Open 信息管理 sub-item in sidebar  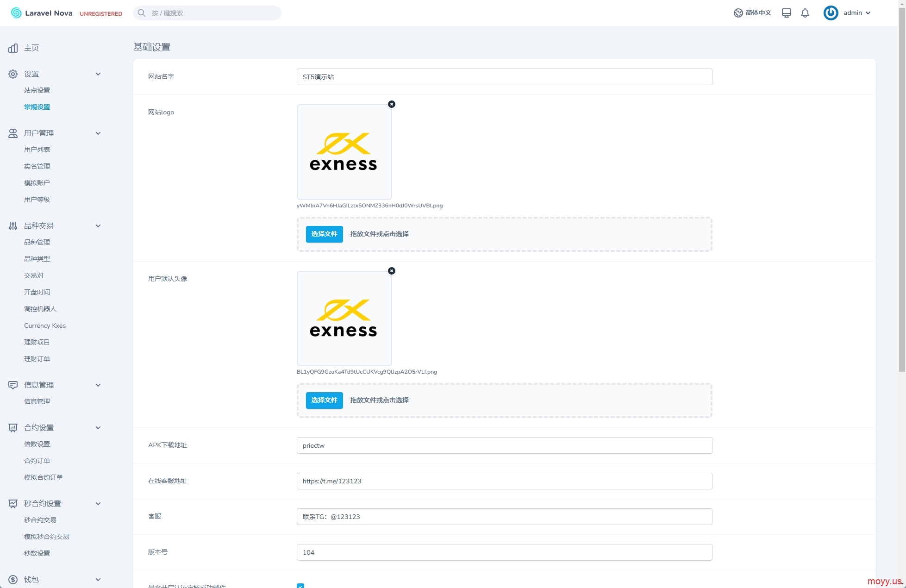(x=37, y=401)
